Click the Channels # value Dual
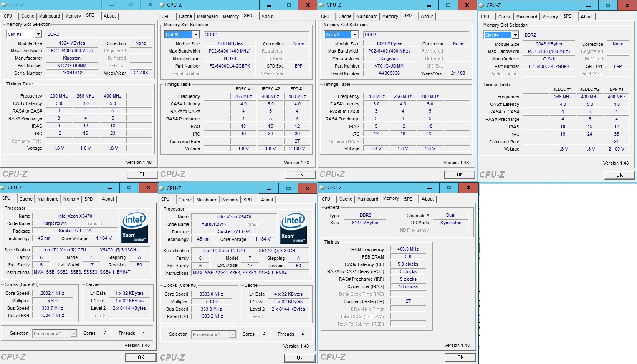The image size is (637, 364). pos(451,216)
